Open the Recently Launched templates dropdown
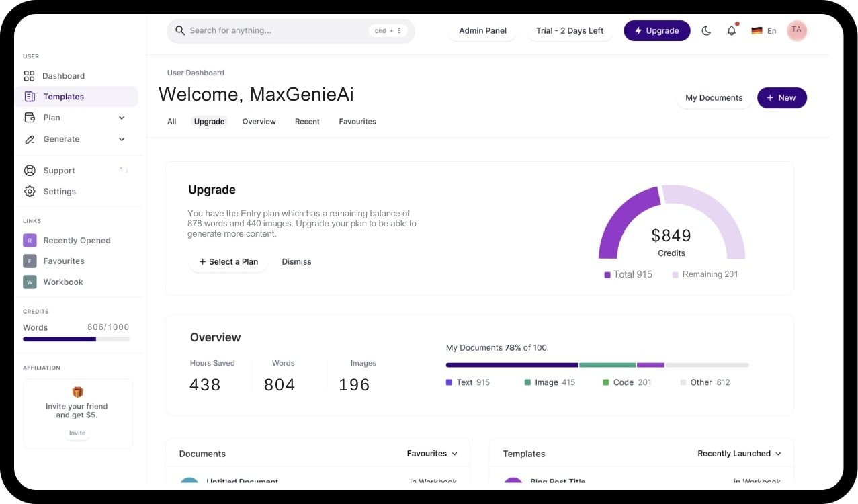 pos(738,453)
